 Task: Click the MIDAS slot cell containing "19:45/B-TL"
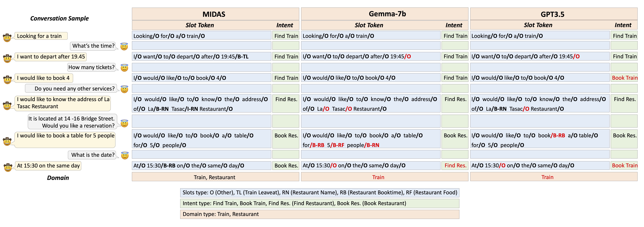click(x=202, y=56)
